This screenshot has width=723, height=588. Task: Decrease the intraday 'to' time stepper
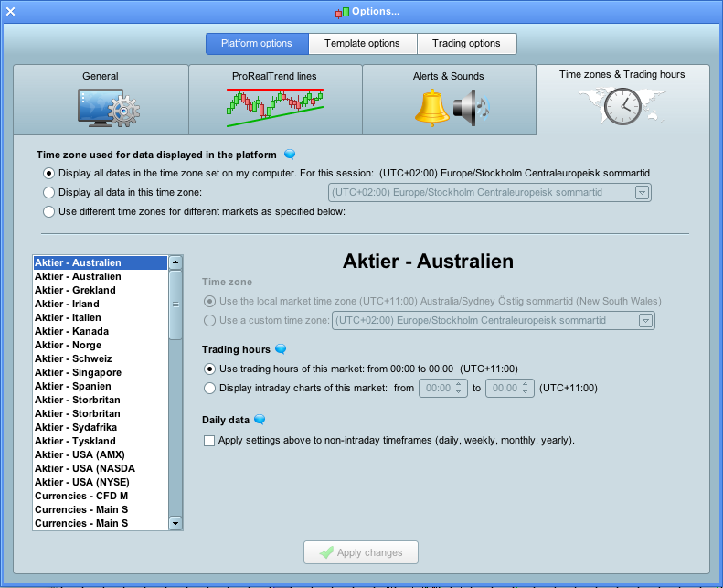click(x=526, y=392)
